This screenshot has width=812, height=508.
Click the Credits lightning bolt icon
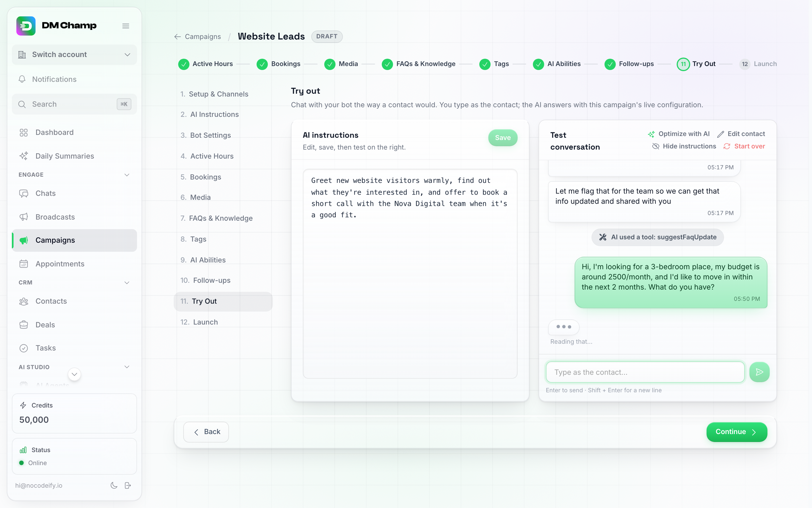[23, 405]
